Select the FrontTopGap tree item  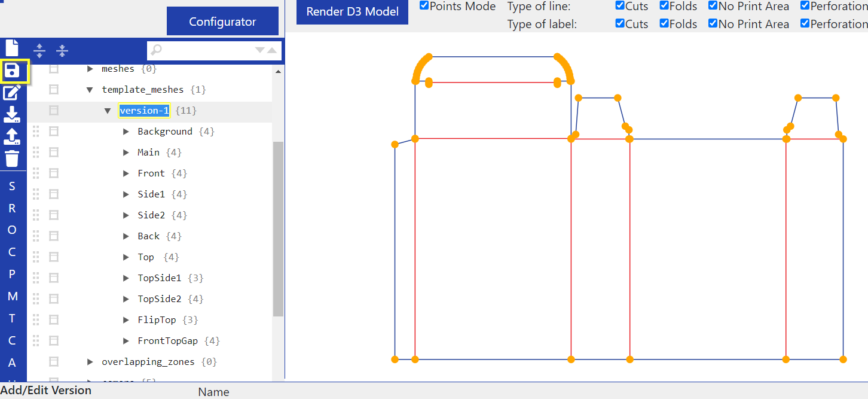click(167, 341)
